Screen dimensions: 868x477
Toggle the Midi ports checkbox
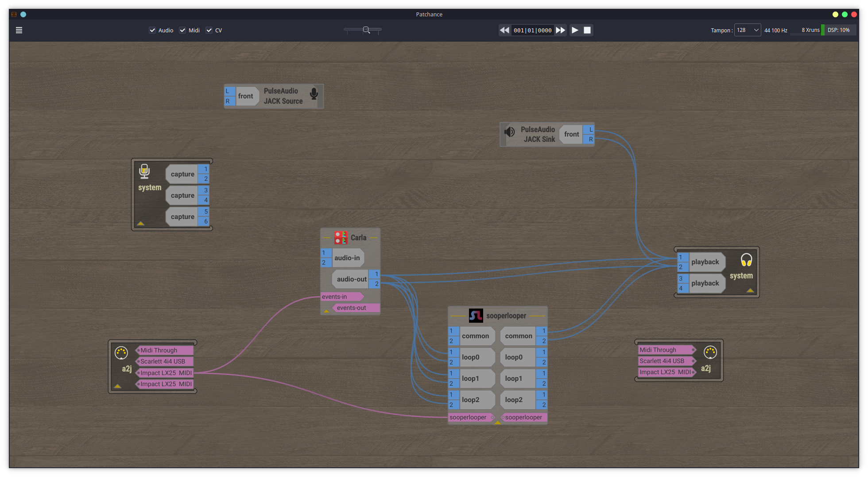tap(182, 30)
